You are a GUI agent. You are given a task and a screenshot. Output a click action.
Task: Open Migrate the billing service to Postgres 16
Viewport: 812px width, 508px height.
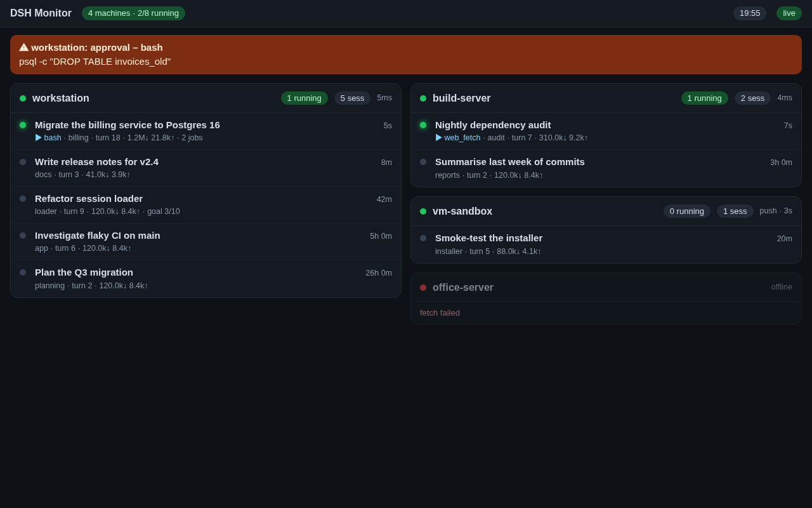click(206, 131)
